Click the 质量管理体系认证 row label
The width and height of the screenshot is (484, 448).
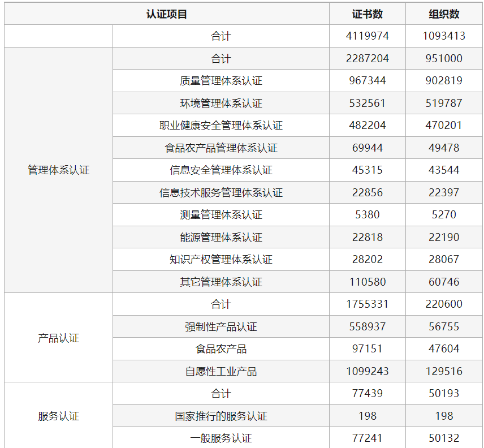coord(221,81)
